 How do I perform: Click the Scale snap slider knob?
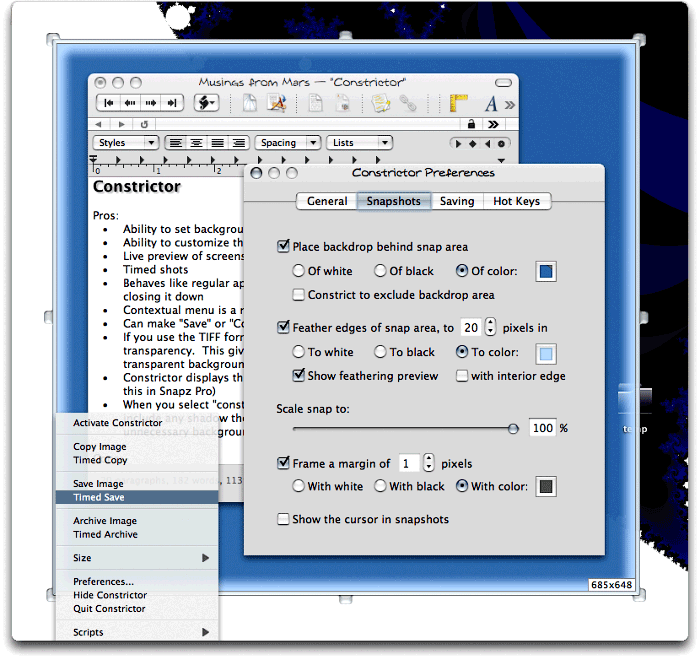(513, 429)
